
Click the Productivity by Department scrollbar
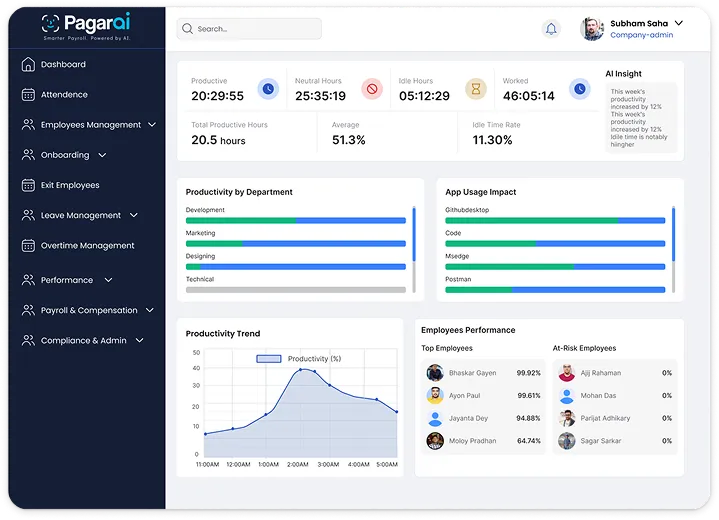click(x=414, y=230)
